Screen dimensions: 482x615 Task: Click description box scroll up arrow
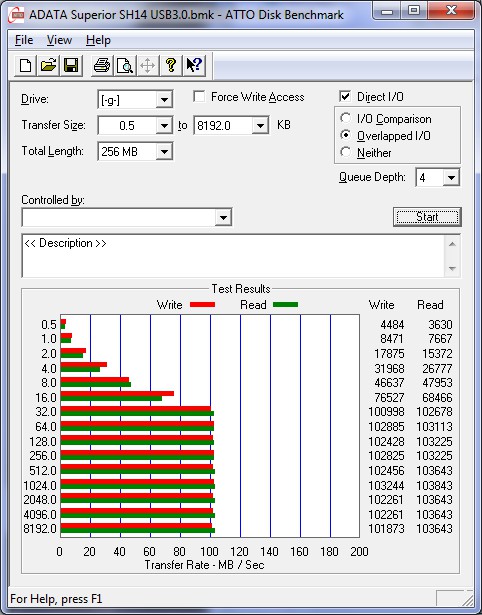(x=452, y=245)
